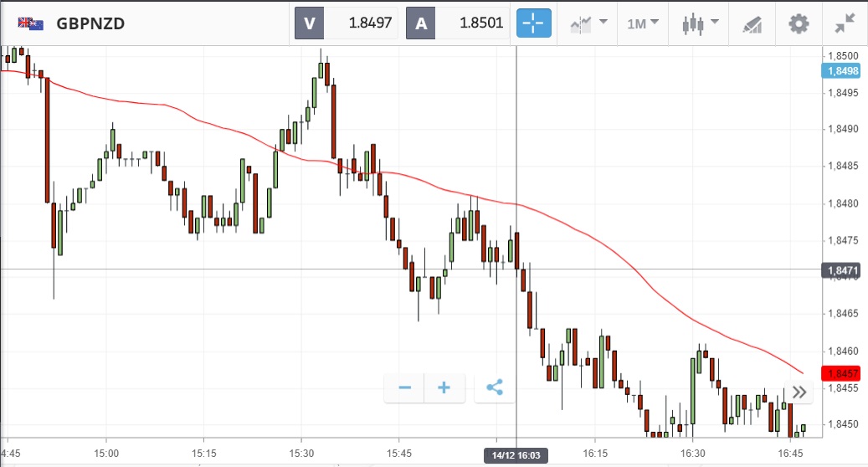Open the indicators dropdown
This screenshot has width=868, height=467.
pos(588,23)
